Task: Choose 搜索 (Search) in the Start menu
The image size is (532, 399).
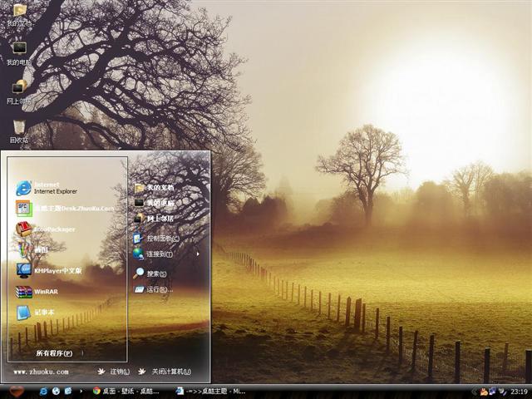Action: click(151, 273)
